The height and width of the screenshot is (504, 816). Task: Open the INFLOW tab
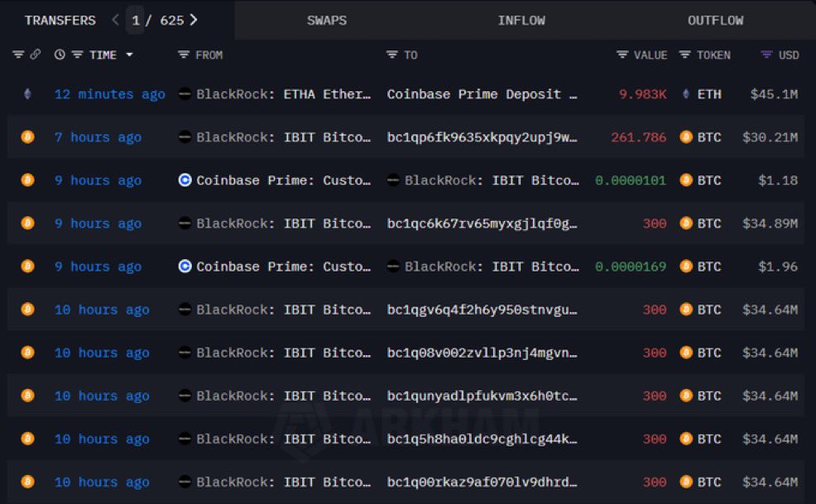tap(521, 21)
